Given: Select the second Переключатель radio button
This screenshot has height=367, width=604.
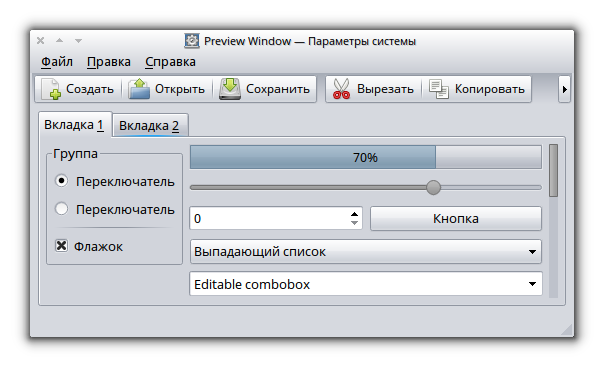Looking at the screenshot, I should pyautogui.click(x=62, y=209).
